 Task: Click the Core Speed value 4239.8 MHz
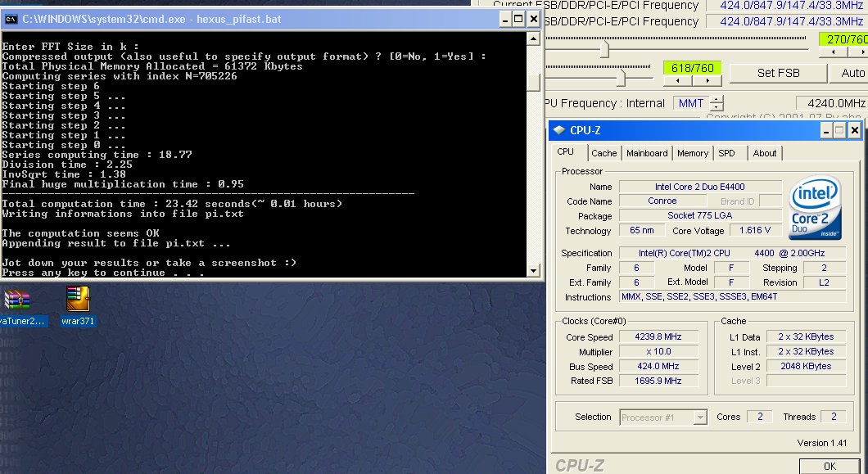pos(658,336)
